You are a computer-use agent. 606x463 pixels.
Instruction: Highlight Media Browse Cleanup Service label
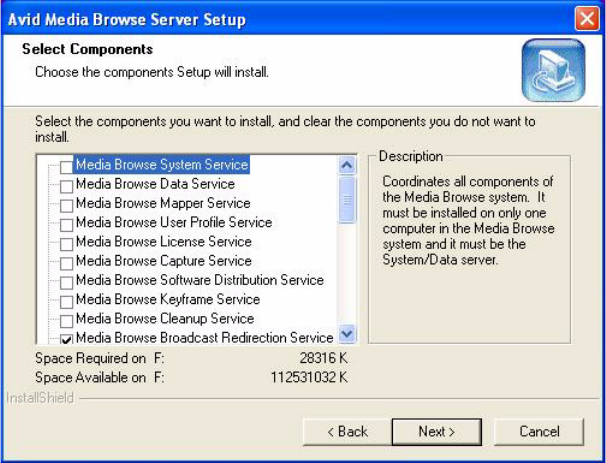[165, 319]
